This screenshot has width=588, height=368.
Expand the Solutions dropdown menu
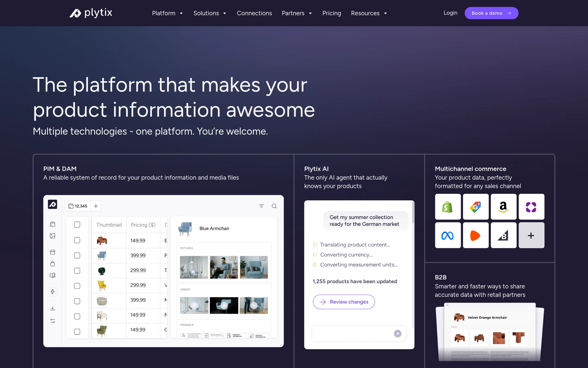point(210,13)
